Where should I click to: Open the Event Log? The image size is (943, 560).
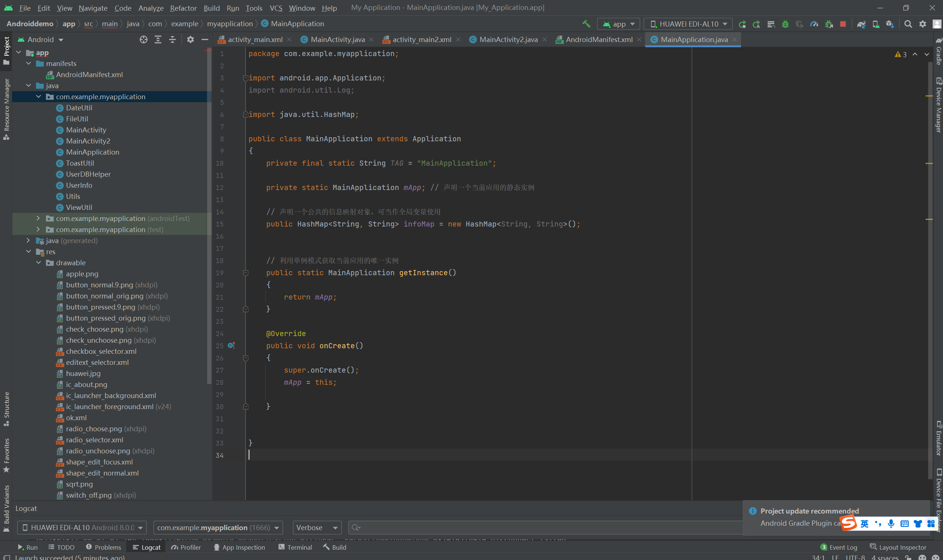point(839,547)
